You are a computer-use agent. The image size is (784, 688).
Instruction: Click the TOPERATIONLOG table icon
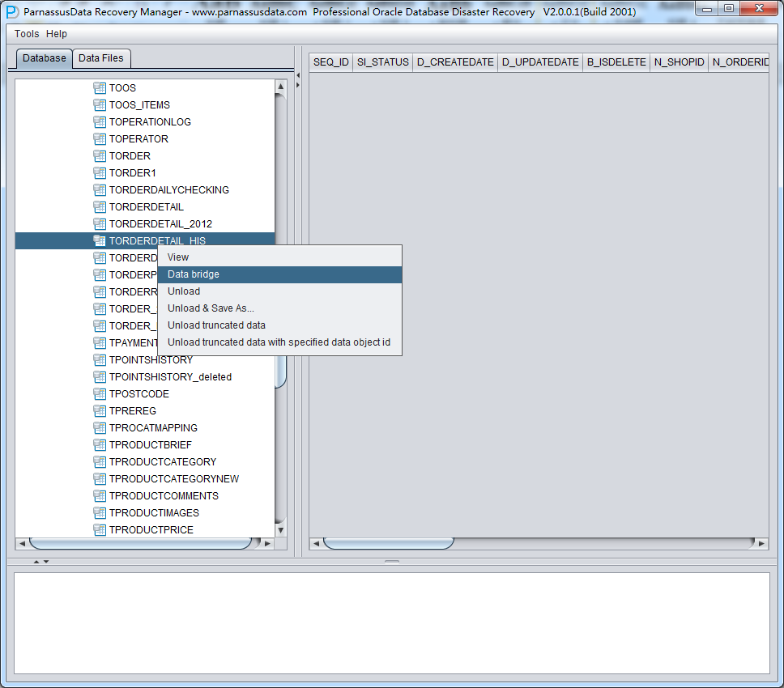(100, 121)
